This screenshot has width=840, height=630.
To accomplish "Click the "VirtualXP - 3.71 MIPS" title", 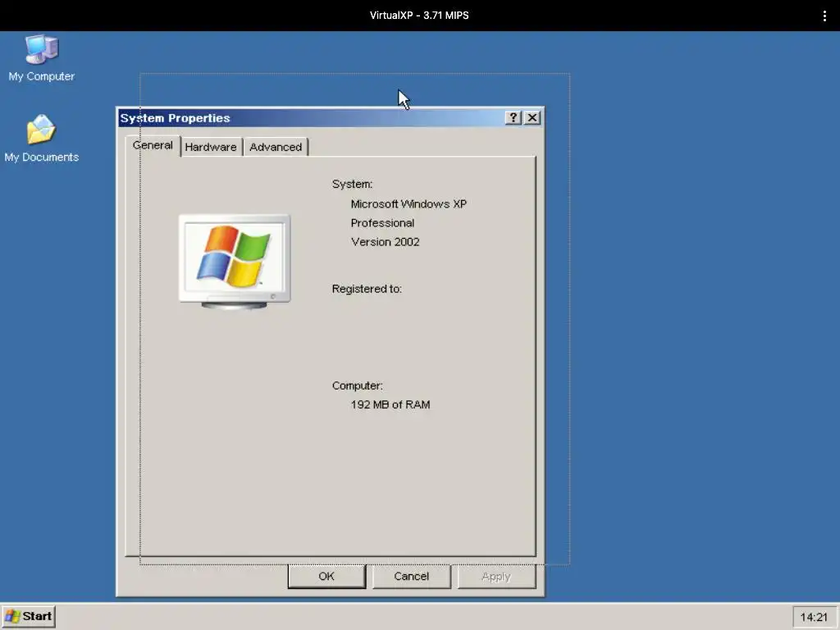I will point(419,16).
